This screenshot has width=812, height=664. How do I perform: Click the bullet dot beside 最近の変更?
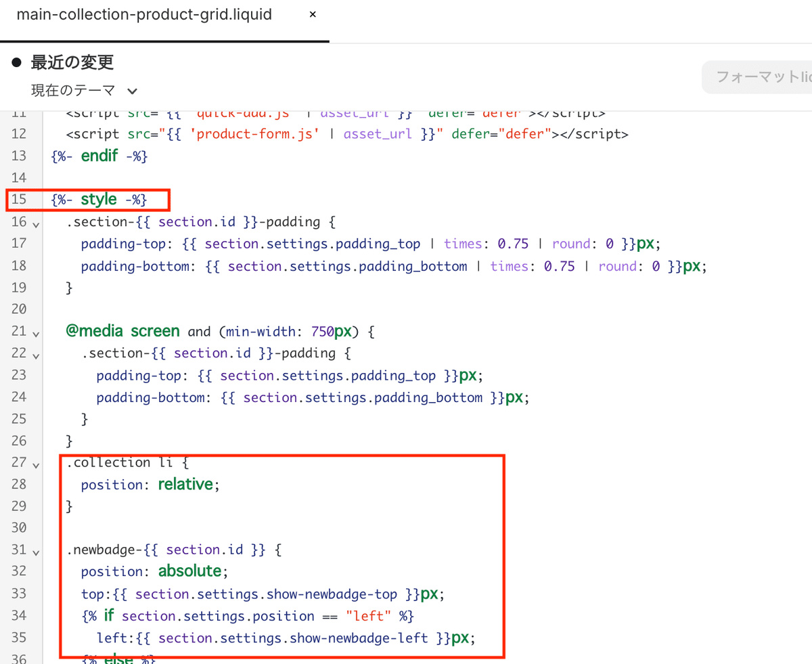point(18,63)
